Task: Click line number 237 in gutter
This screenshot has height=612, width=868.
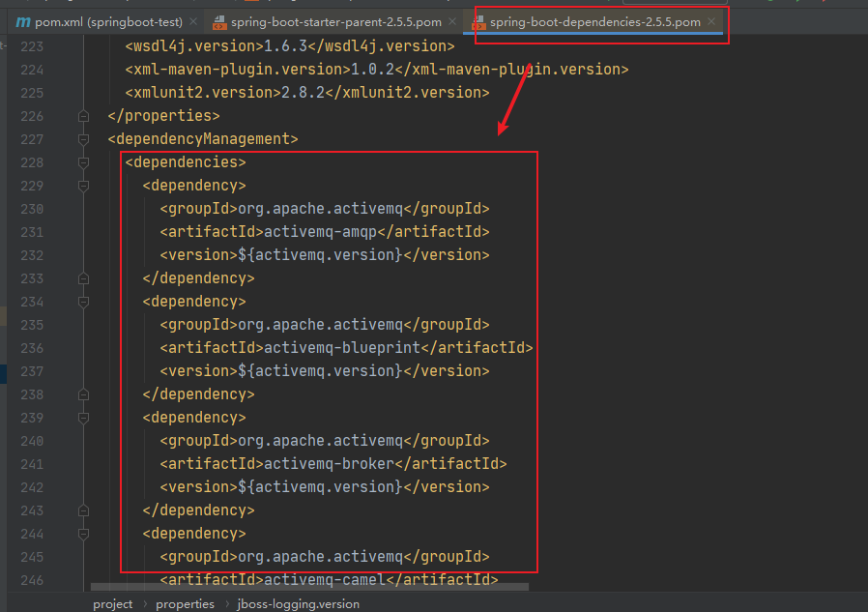Action: [32, 371]
